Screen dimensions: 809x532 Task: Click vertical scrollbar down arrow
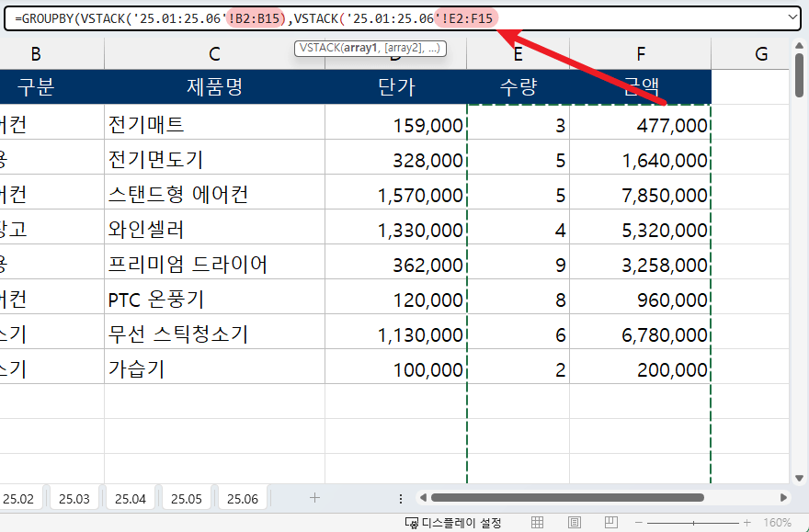click(799, 479)
